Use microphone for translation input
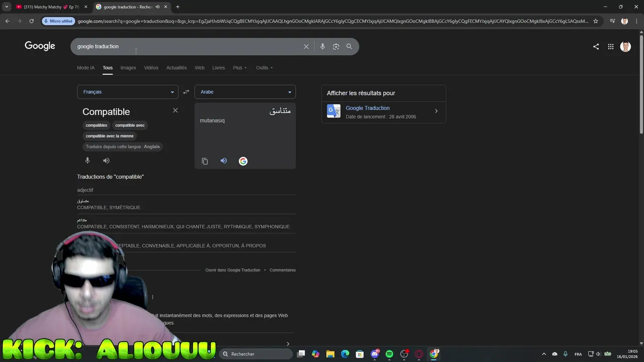 click(88, 160)
